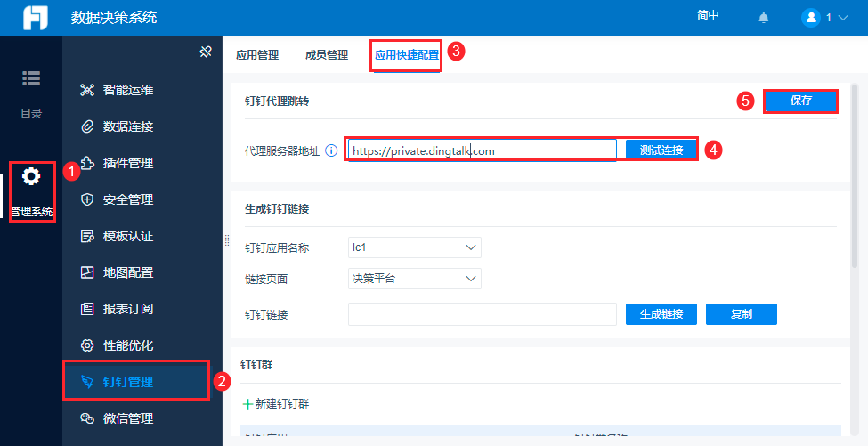Click the 生成链接 button
Image resolution: width=868 pixels, height=446 pixels.
click(661, 314)
